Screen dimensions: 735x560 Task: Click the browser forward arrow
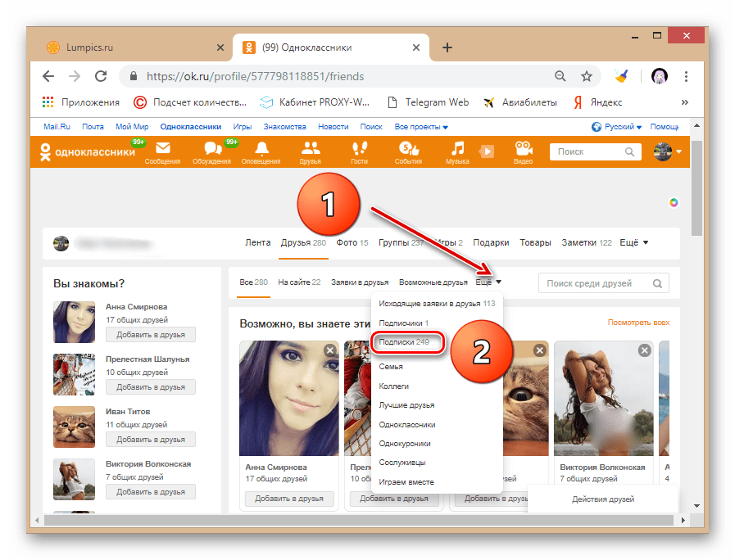pos(75,76)
